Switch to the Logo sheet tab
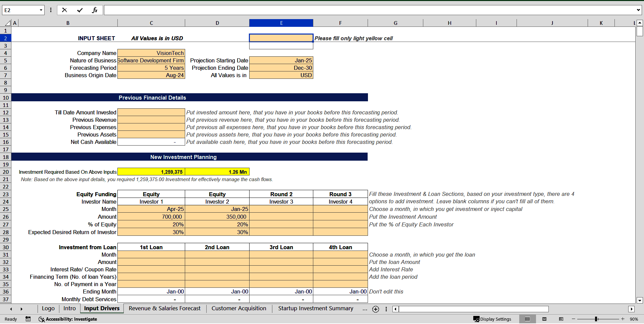644x324 pixels. (x=48, y=309)
